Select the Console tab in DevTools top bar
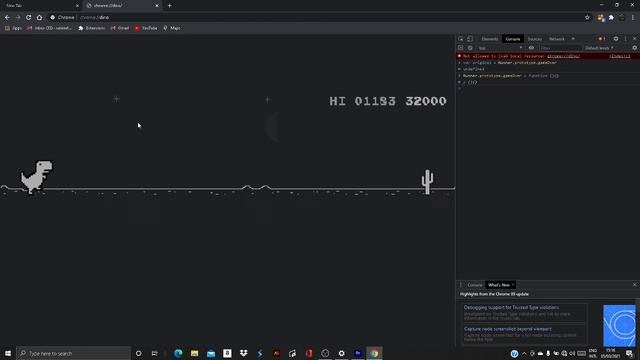Screen dimensions: 640x360 tap(513, 39)
